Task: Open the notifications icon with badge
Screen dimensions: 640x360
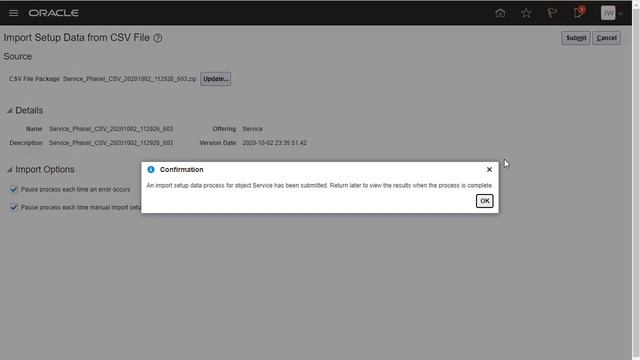Action: coord(579,12)
